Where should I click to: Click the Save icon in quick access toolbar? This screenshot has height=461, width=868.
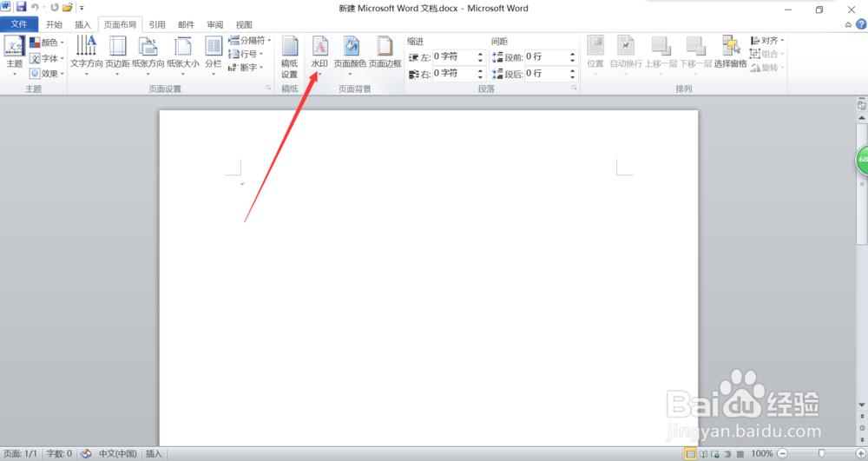[x=21, y=7]
